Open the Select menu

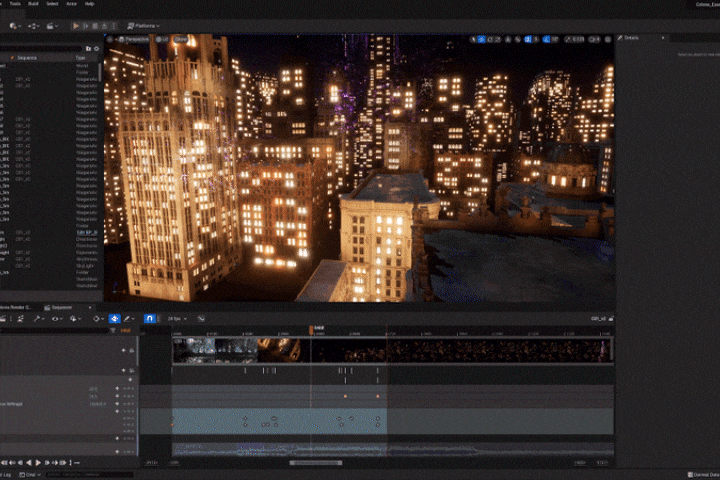click(52, 4)
